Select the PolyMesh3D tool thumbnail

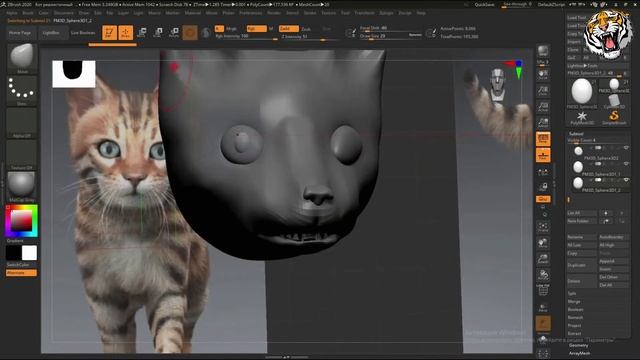[582, 118]
